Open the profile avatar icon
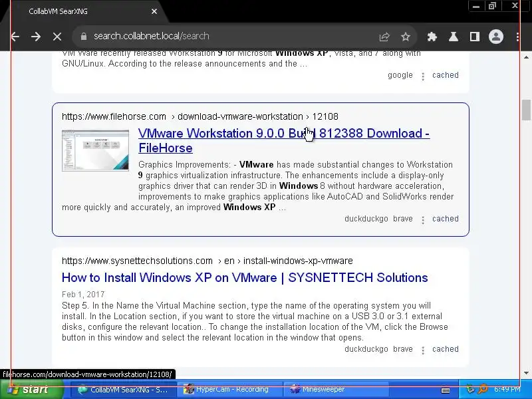This screenshot has width=532, height=399. (495, 37)
